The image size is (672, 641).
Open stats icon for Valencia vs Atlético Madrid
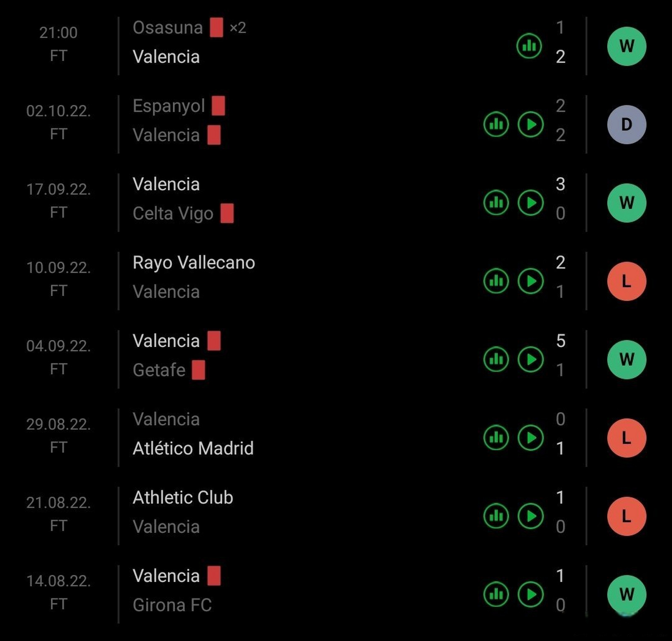[x=496, y=438]
